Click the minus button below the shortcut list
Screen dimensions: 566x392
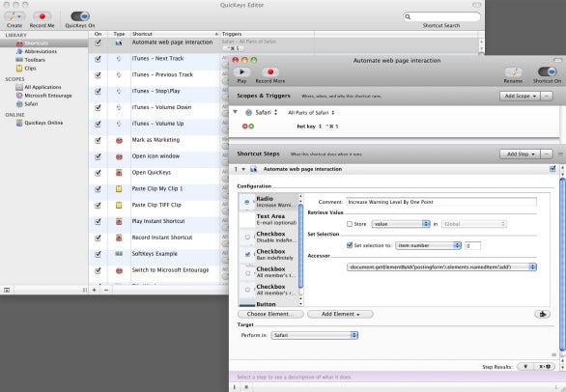106,290
